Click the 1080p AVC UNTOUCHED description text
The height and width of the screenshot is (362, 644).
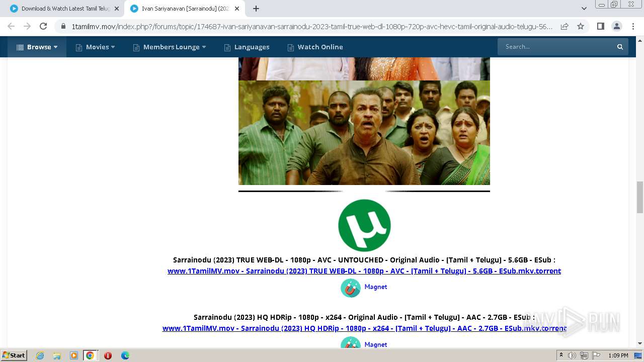pos(364,260)
